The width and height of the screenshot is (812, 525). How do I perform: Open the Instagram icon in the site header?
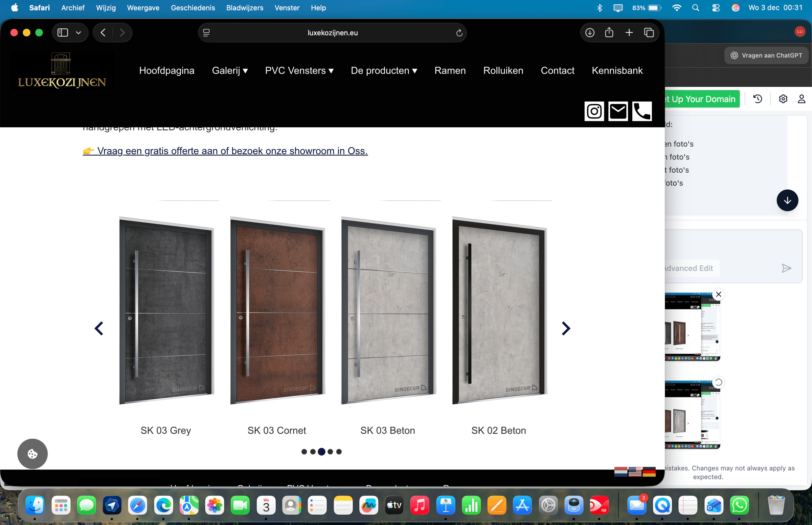pos(594,111)
